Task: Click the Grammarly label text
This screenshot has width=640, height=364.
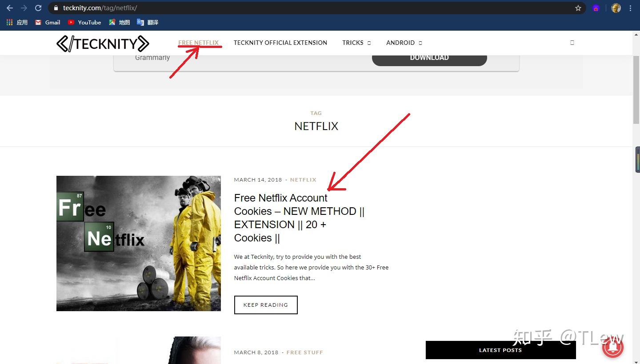Action: pos(152,58)
